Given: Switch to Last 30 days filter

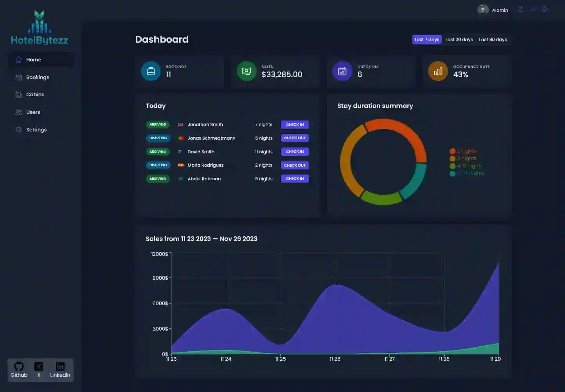Looking at the screenshot, I should tap(459, 40).
